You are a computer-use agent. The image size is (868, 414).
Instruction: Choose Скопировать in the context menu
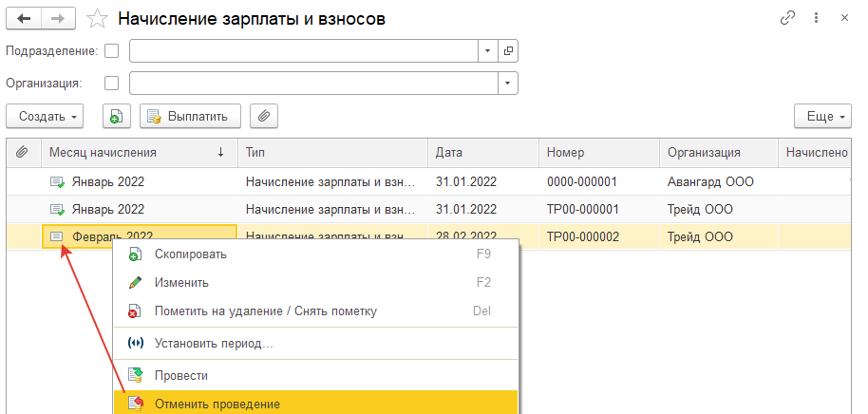tap(191, 254)
